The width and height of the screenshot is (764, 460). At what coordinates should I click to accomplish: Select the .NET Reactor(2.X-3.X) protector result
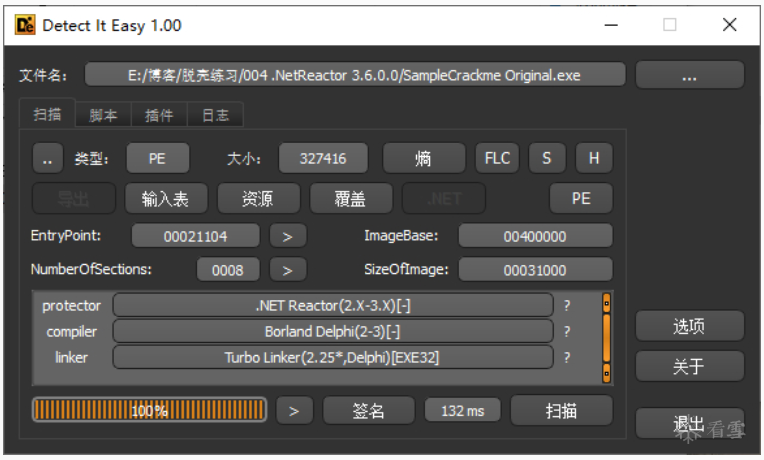pos(333,306)
